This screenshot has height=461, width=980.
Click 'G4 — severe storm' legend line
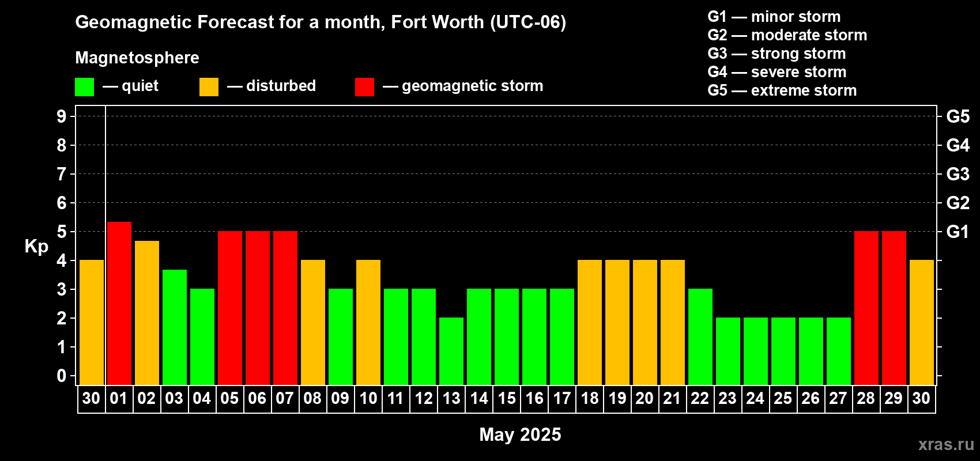pos(777,72)
